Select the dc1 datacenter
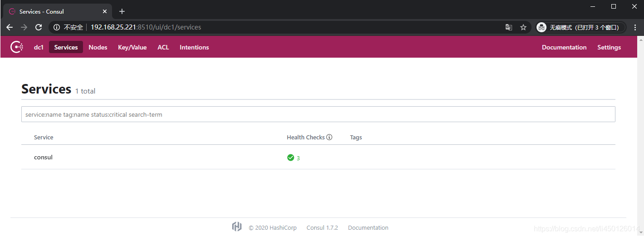Image resolution: width=644 pixels, height=237 pixels. click(x=39, y=47)
